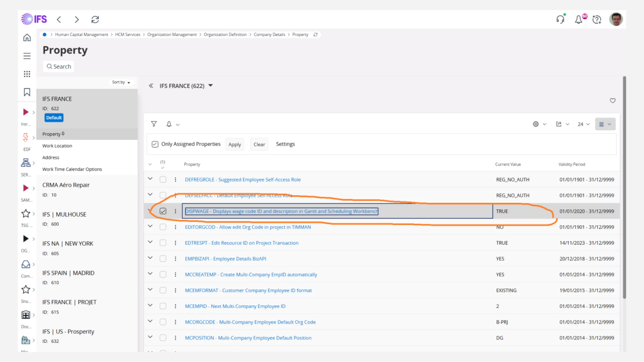Open the column settings gear dropdown
Screen dimensions: 644x362
tap(539, 124)
